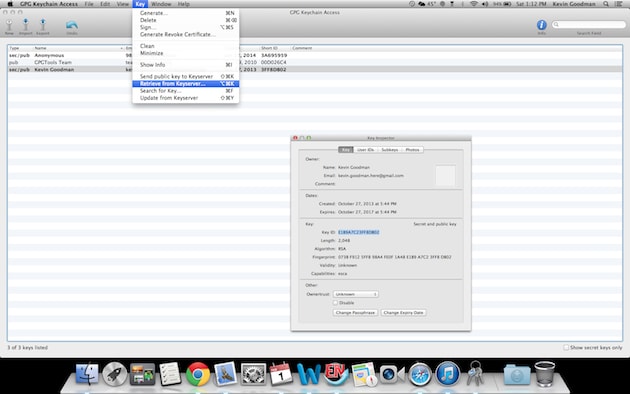Toggle Show secret keys only checkbox

[x=566, y=347]
